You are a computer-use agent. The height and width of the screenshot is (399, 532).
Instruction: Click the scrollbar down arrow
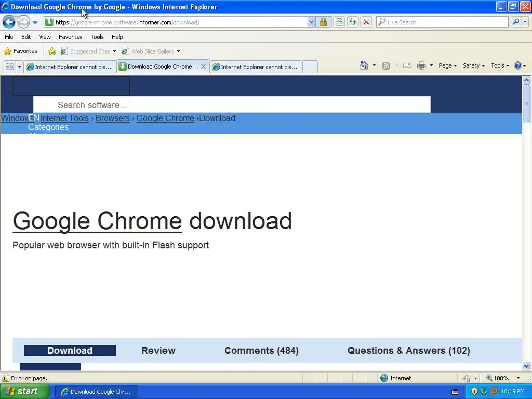tap(527, 366)
